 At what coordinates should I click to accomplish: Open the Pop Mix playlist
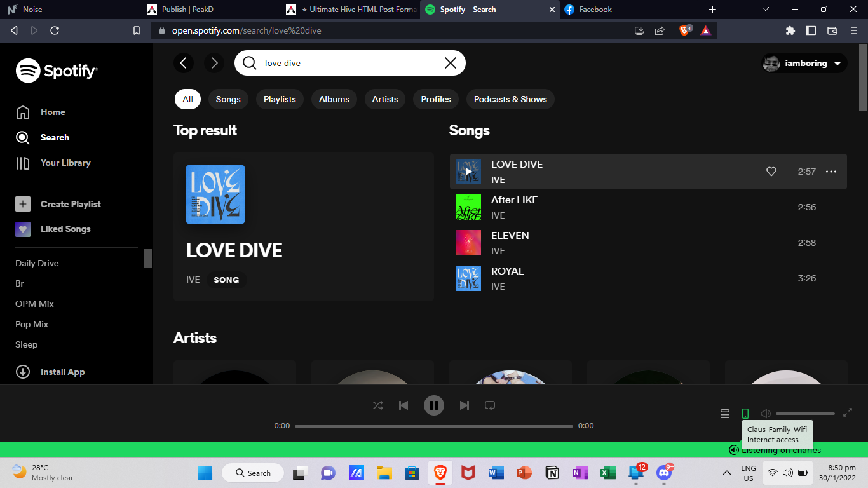32,324
